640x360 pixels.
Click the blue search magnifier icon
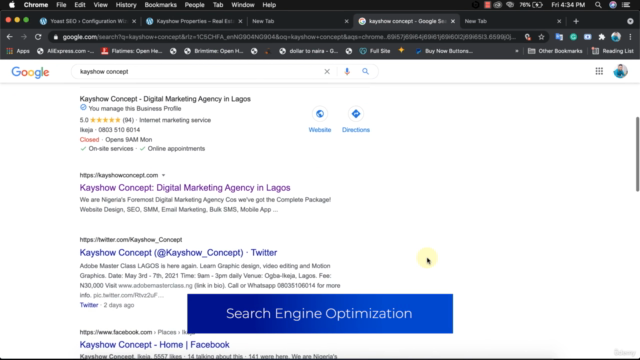[365, 71]
